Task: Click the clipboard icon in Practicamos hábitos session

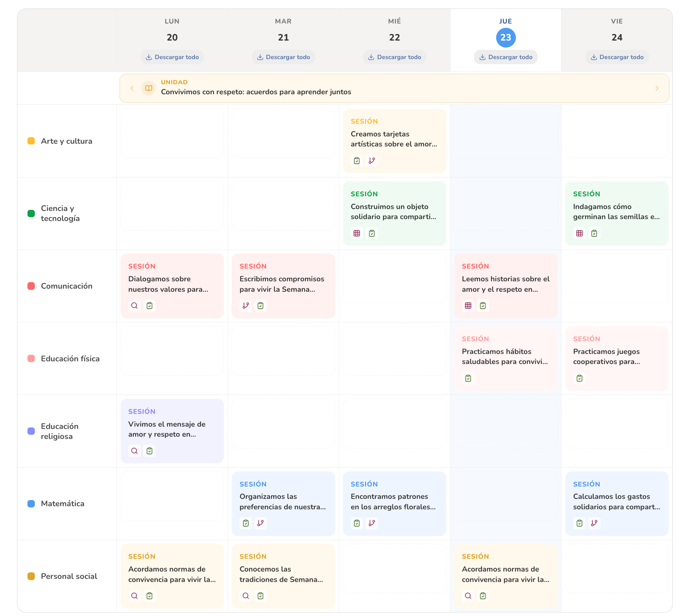Action: point(468,378)
